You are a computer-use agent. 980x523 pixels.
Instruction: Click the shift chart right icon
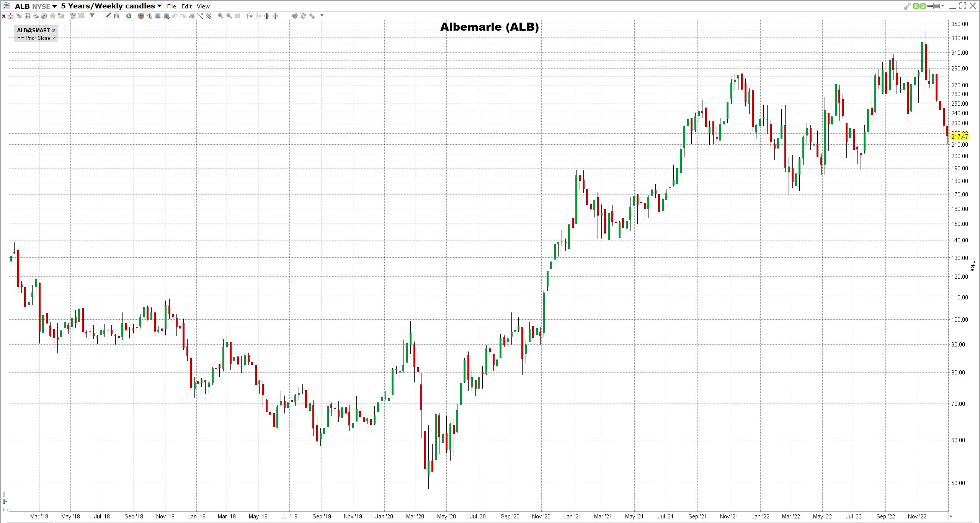pos(250,16)
